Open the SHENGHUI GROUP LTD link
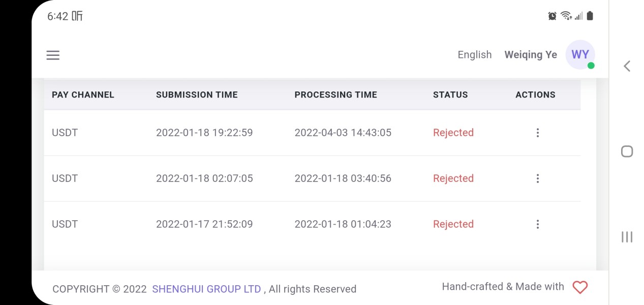The width and height of the screenshot is (644, 305). tap(206, 289)
